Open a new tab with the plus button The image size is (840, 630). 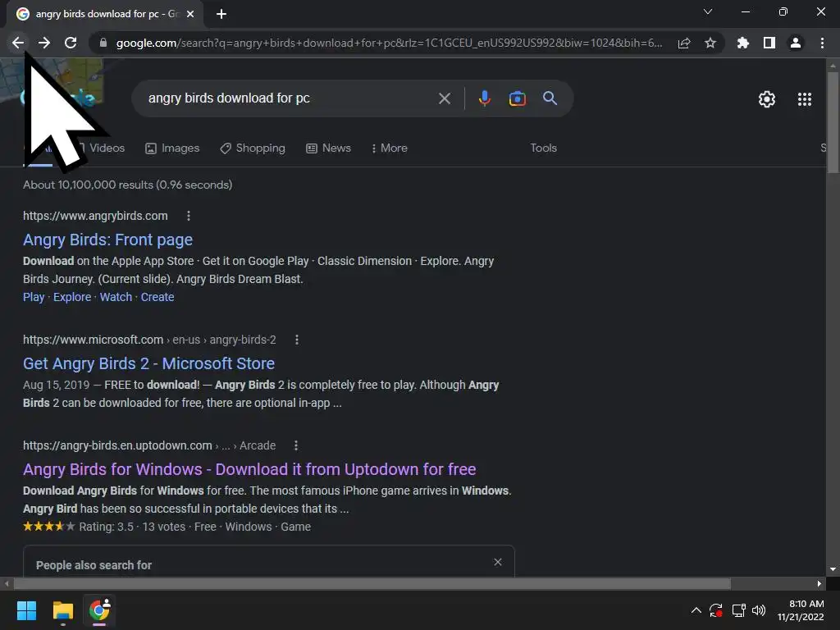(221, 14)
